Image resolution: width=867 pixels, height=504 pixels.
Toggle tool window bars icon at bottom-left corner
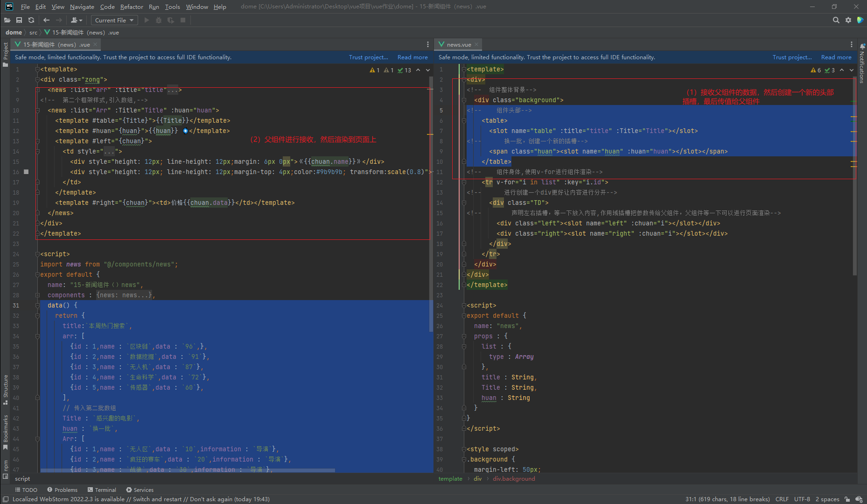[6, 499]
